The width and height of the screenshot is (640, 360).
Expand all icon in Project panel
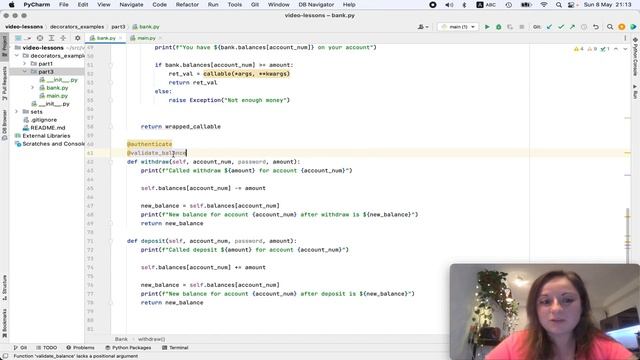[x=51, y=38]
